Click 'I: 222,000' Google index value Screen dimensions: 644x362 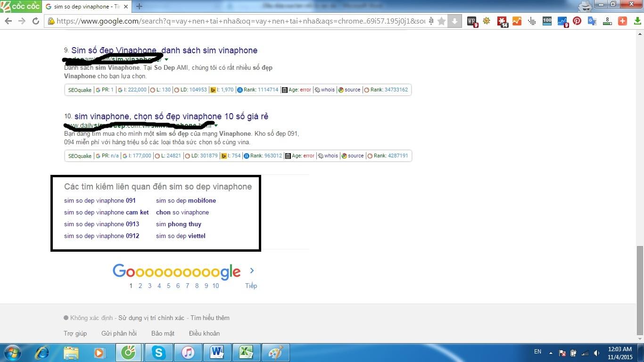pos(135,90)
